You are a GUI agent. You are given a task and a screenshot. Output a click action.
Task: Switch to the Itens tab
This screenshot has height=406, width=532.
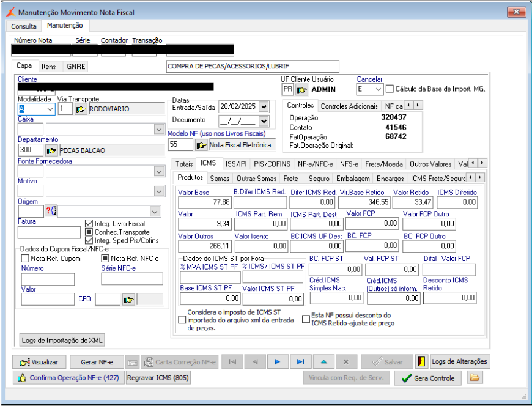48,66
